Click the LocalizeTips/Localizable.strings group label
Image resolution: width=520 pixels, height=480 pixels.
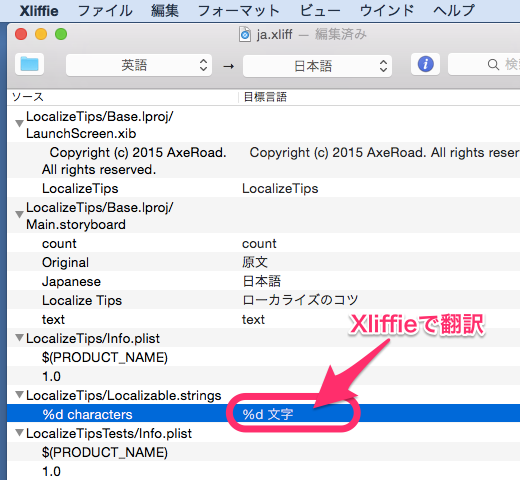point(124,395)
